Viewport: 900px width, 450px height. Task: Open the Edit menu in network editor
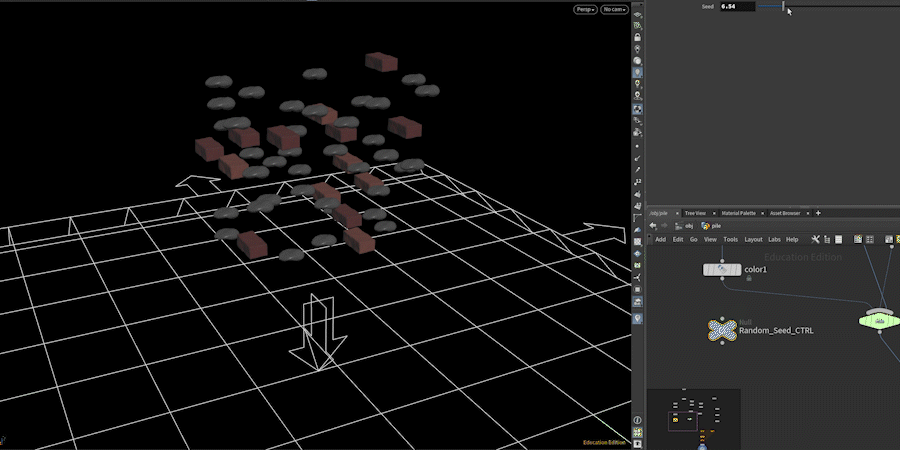pos(678,239)
